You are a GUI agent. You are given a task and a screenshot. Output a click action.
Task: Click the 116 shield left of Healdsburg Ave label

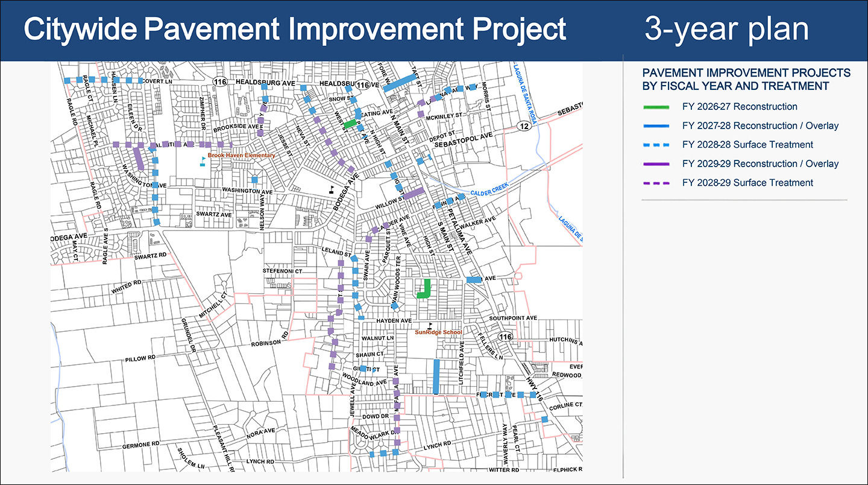pyautogui.click(x=220, y=81)
